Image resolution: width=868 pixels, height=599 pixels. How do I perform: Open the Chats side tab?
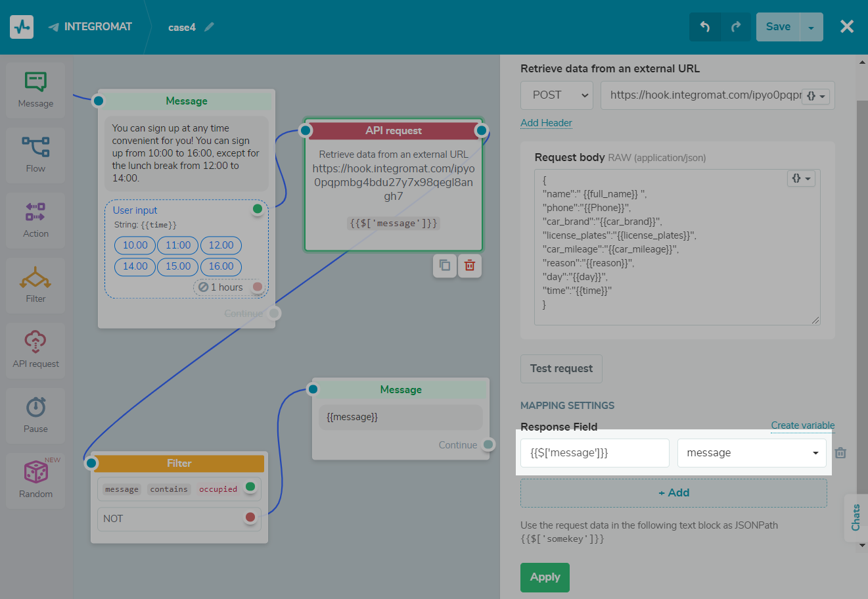(856, 517)
